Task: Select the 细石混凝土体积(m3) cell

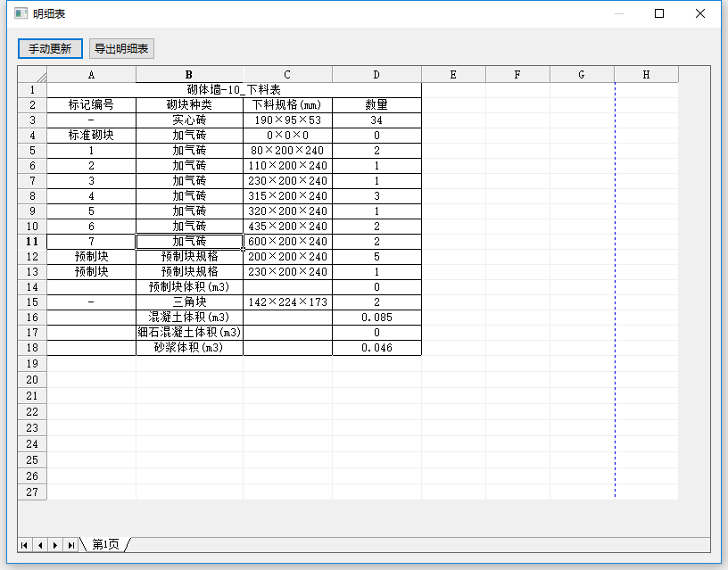Action: coord(189,333)
